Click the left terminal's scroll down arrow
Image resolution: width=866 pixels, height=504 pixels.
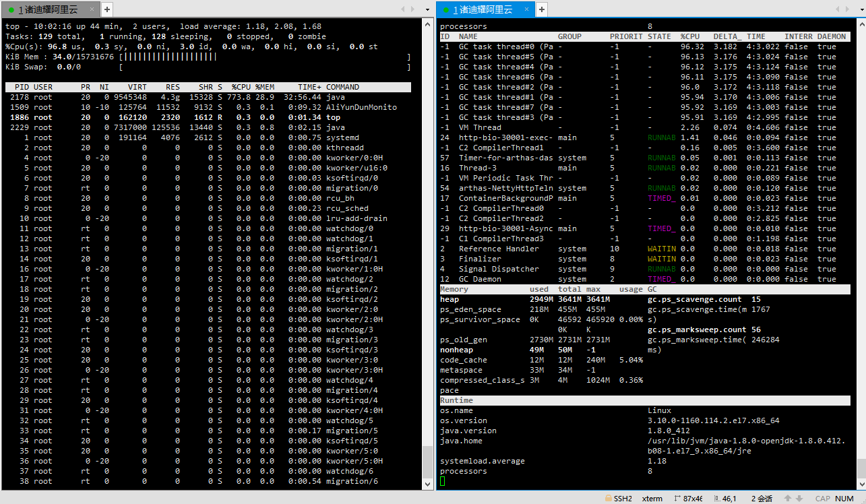pyautogui.click(x=427, y=484)
